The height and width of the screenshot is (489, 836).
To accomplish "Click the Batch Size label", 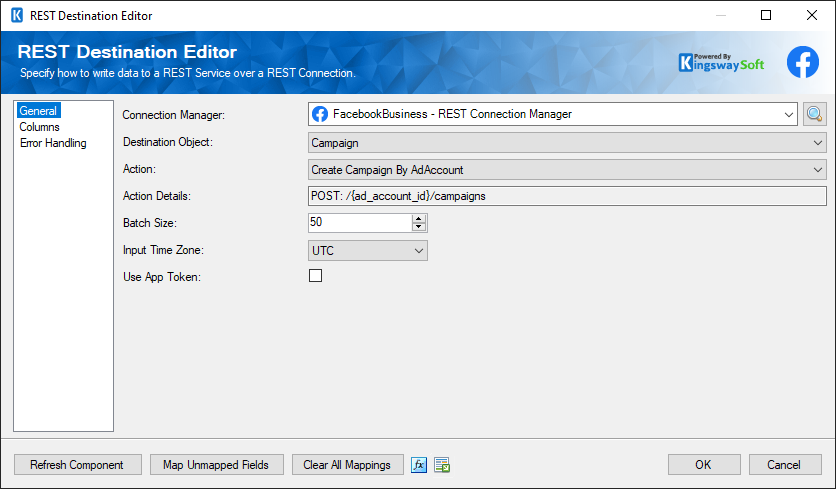I will pos(150,223).
